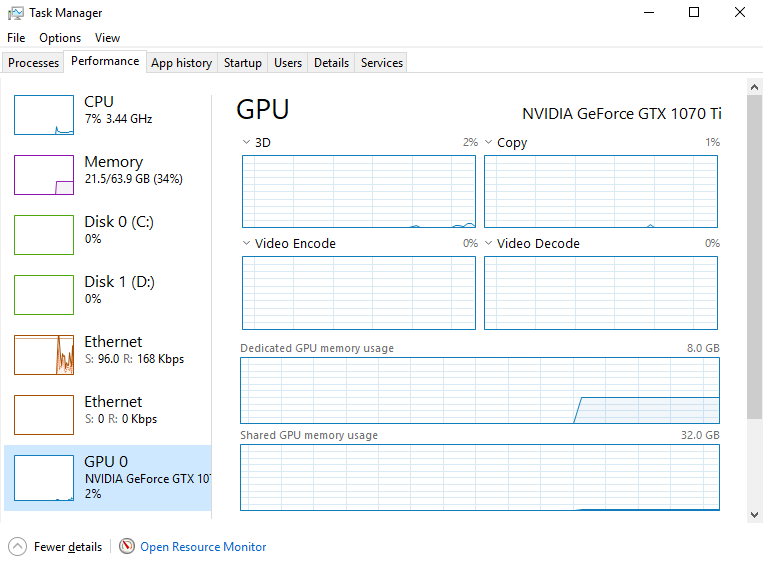Maximize the Task Manager window

coord(694,13)
